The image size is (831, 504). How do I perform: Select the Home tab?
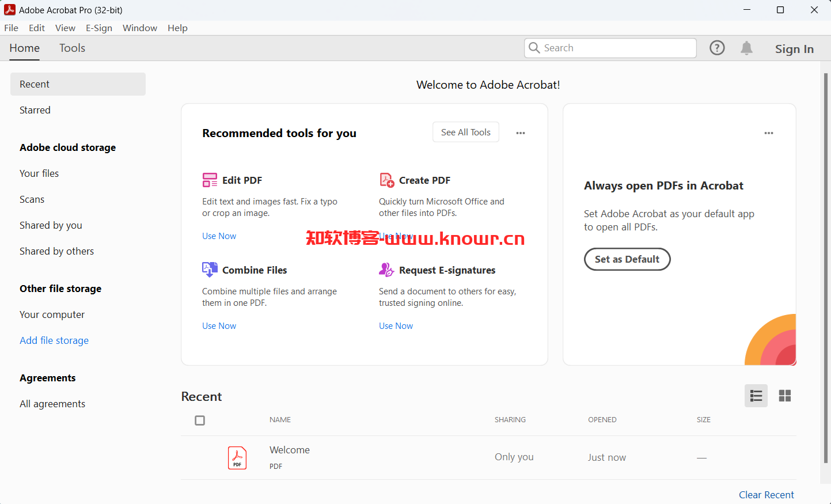click(x=25, y=48)
